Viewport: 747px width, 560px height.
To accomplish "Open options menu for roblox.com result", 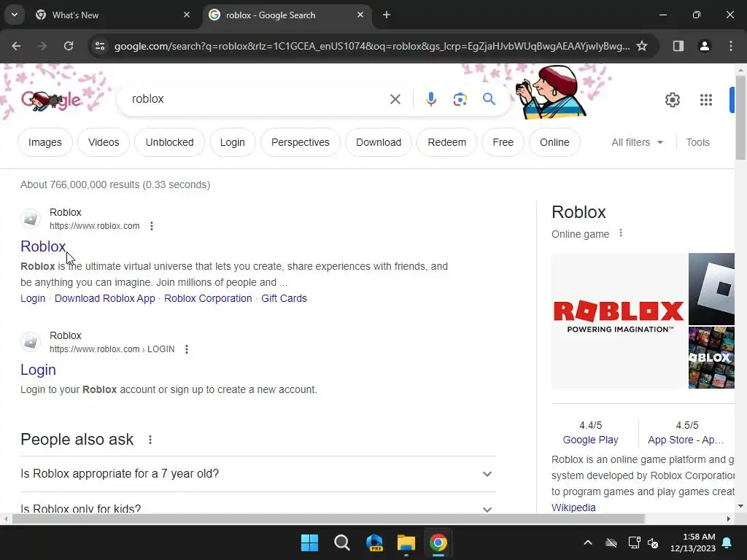I will (152, 226).
